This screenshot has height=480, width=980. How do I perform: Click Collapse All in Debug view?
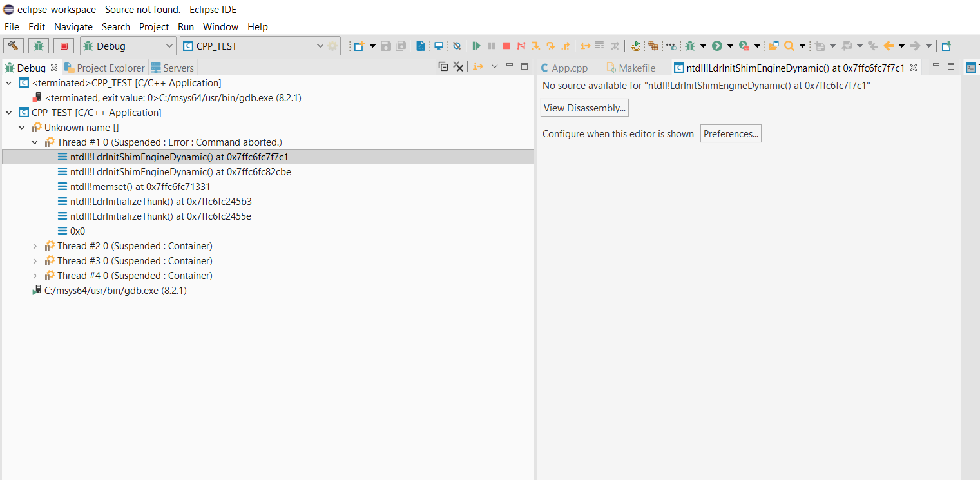tap(443, 66)
